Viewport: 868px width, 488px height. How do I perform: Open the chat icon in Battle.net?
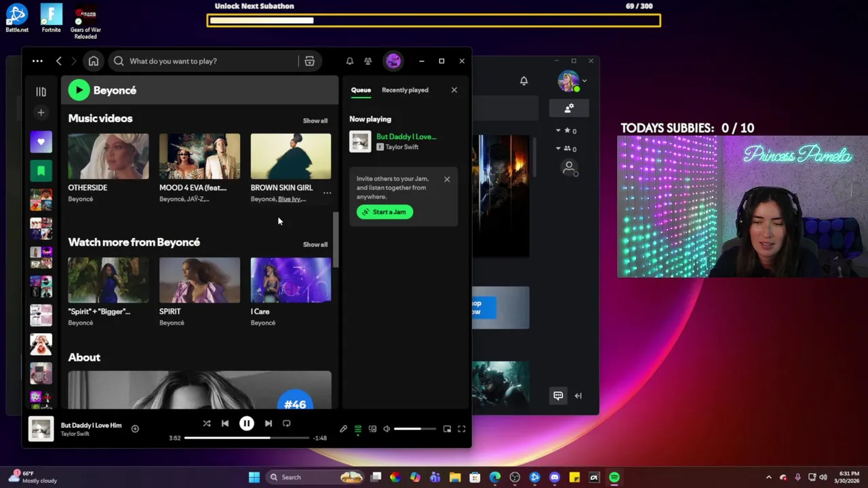pos(558,396)
